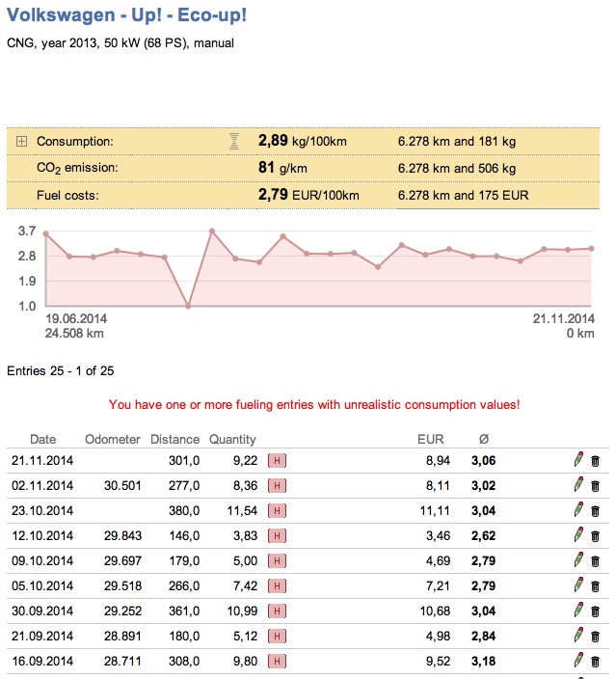The width and height of the screenshot is (616, 679).
Task: Click the H badge in 02.11.2014 row
Action: (277, 486)
